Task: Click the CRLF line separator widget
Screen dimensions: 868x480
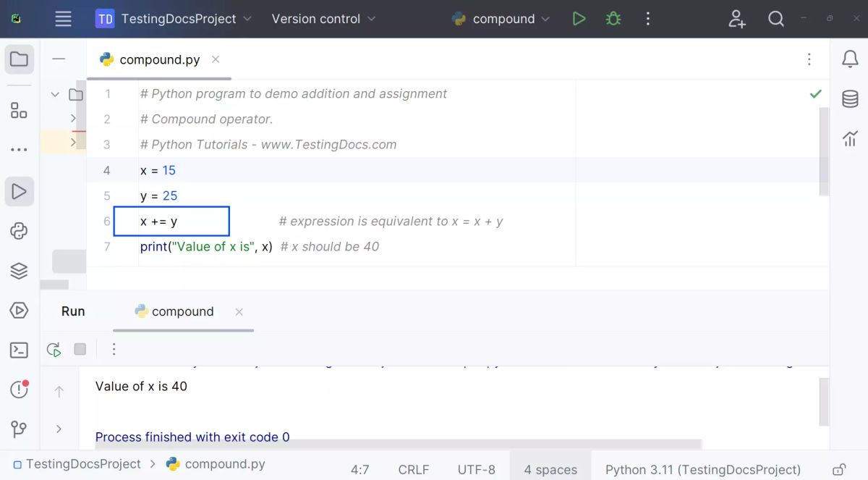Action: pyautogui.click(x=413, y=469)
